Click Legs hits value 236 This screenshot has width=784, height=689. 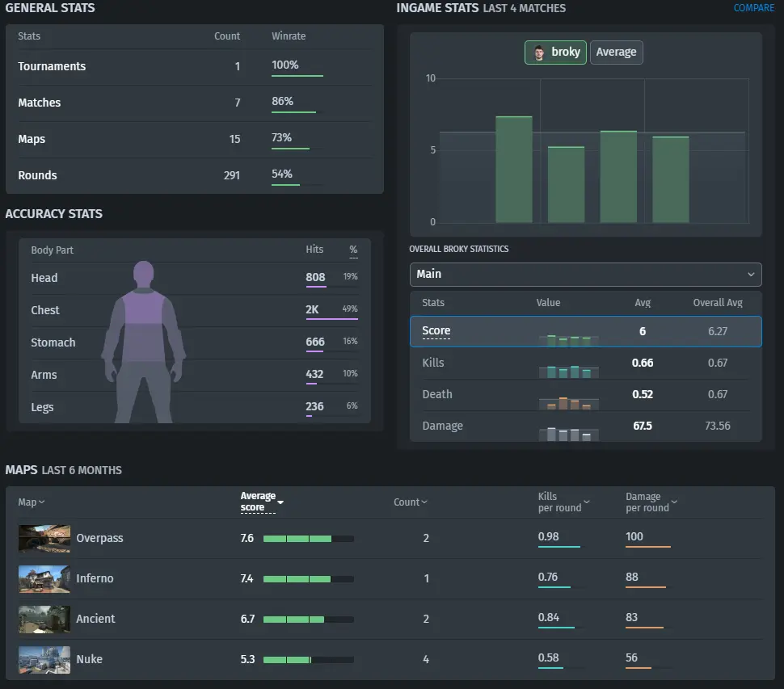coord(314,407)
